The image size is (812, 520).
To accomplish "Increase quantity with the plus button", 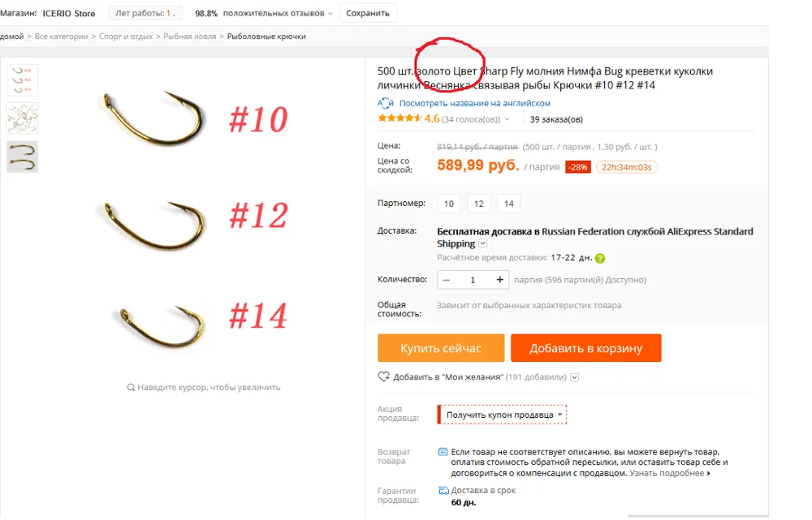I will click(x=499, y=280).
